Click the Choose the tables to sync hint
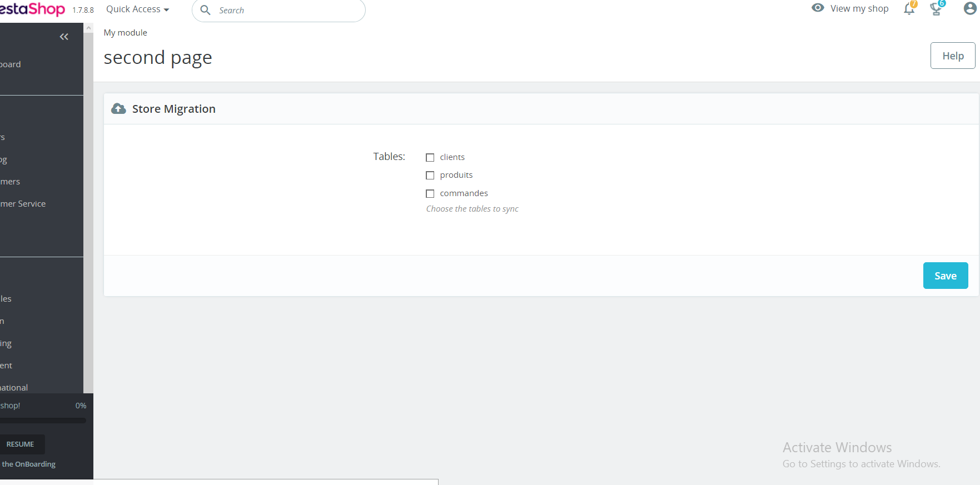This screenshot has width=980, height=485. pyautogui.click(x=472, y=209)
